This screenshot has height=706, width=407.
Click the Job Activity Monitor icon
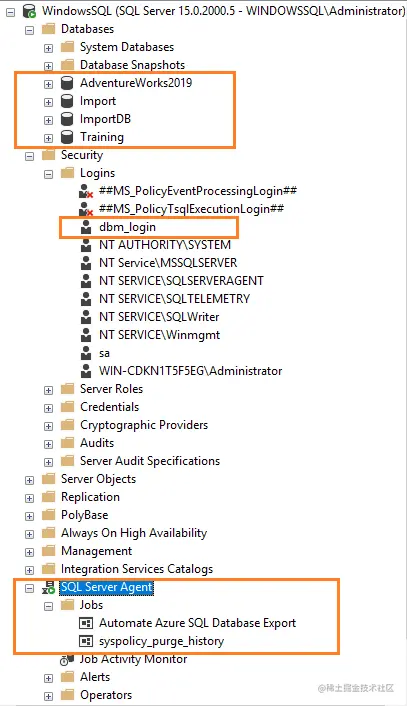(67, 660)
